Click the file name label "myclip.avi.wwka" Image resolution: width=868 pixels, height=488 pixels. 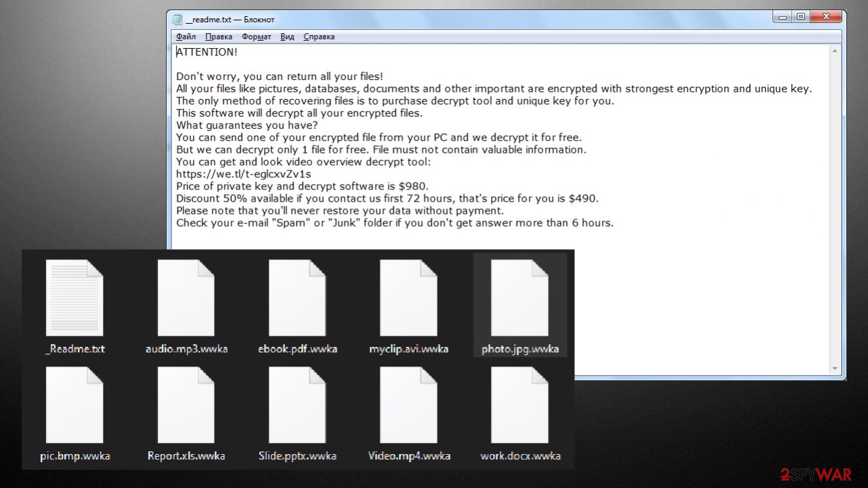coord(409,349)
